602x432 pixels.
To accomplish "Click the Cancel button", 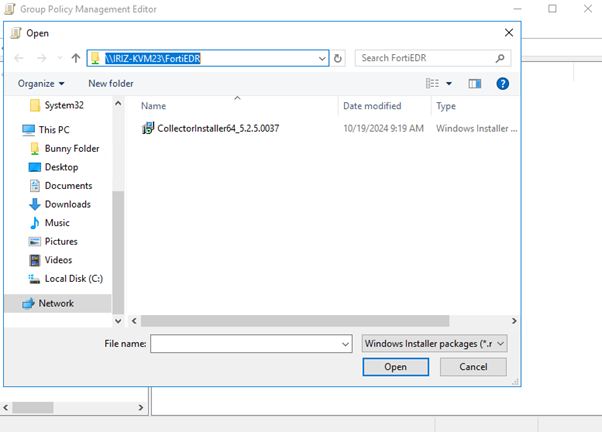I will coord(473,367).
